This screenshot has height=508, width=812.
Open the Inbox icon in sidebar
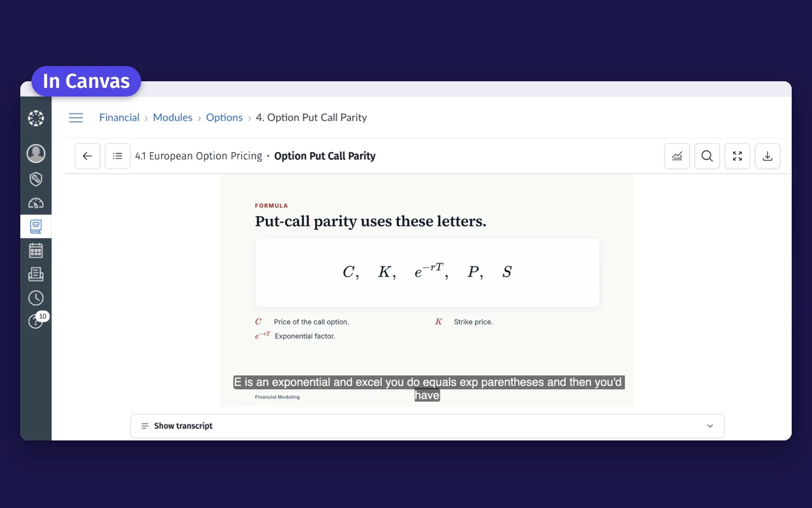click(36, 274)
